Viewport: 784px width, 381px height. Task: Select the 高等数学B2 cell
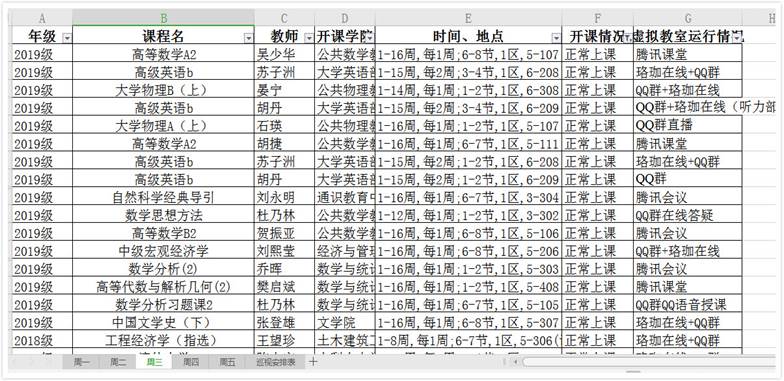(x=164, y=233)
